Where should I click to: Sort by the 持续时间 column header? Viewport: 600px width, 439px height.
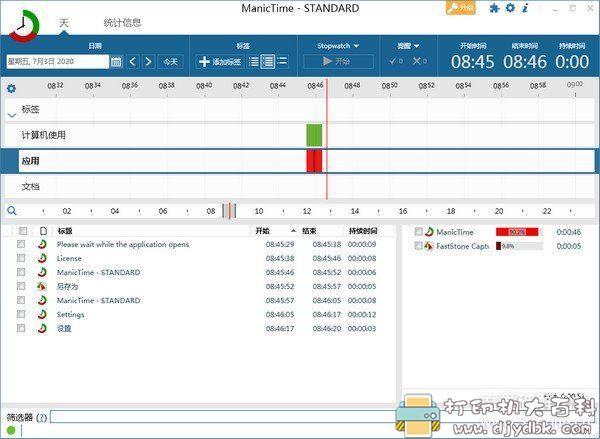click(363, 231)
